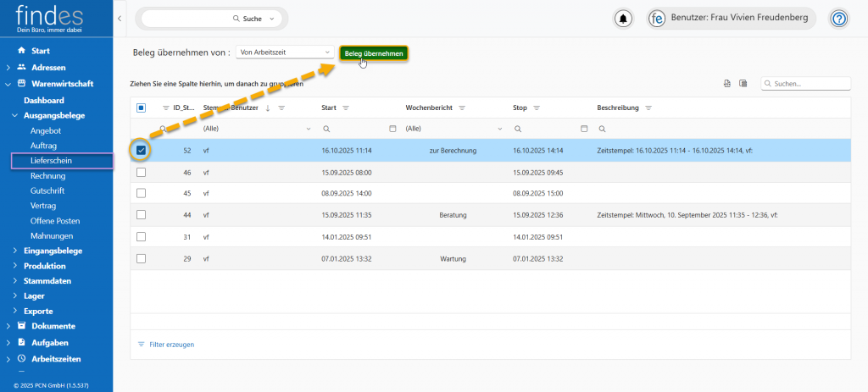Select Angebot from the sidebar menu

[x=46, y=131]
